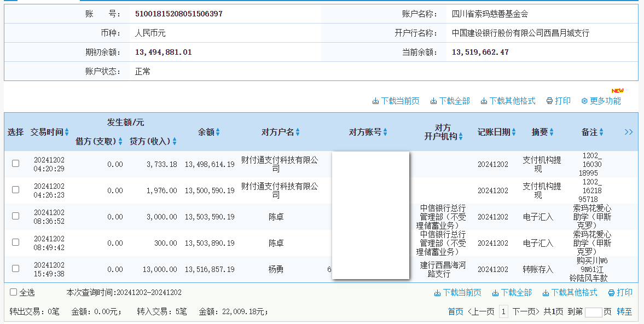Click 杨勇 counterparty name
Image resolution: width=644 pixels, height=324 pixels.
click(x=276, y=269)
